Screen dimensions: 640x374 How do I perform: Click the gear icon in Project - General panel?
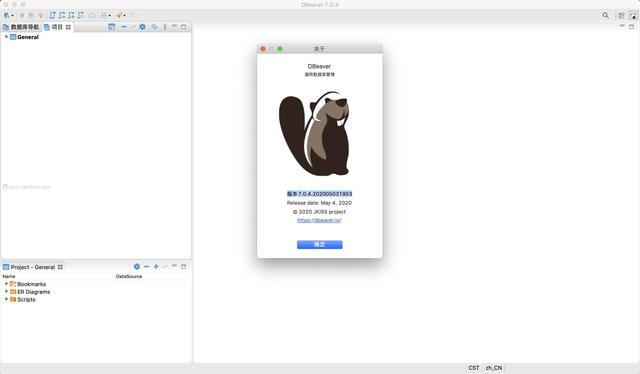(x=137, y=267)
